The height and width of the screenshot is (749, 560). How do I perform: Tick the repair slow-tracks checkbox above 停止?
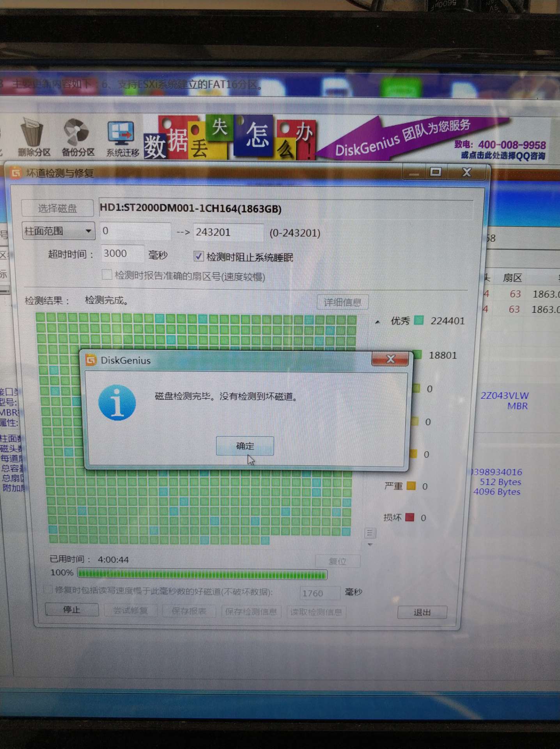click(x=48, y=589)
